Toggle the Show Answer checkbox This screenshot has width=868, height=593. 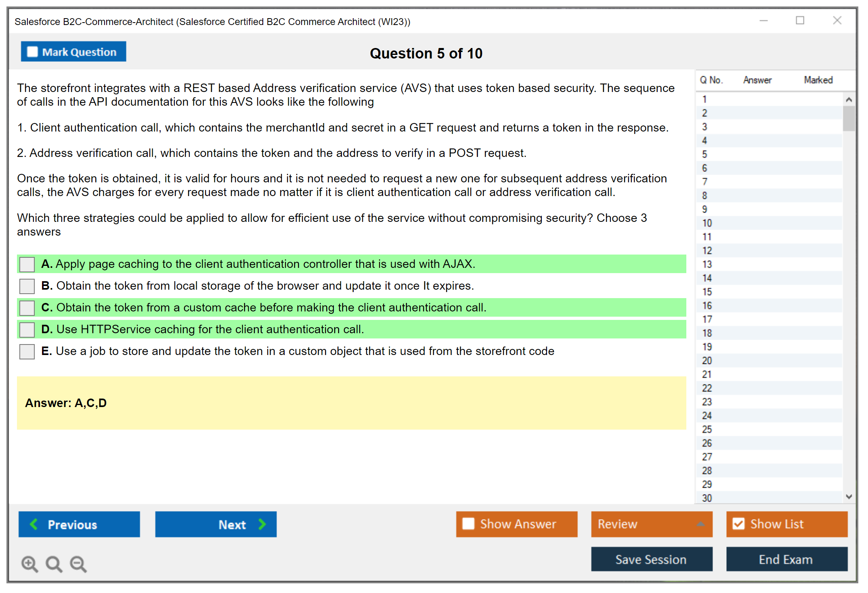pyautogui.click(x=468, y=524)
